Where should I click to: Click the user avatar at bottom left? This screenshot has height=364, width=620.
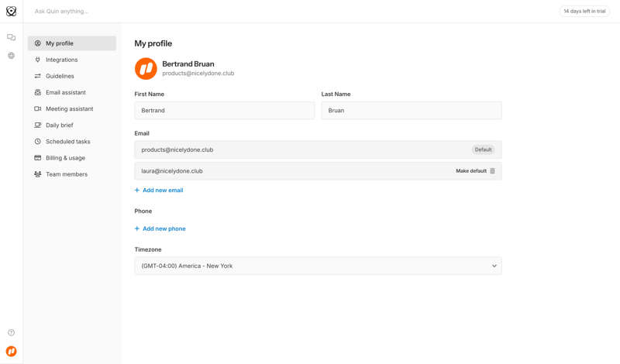coord(11,351)
